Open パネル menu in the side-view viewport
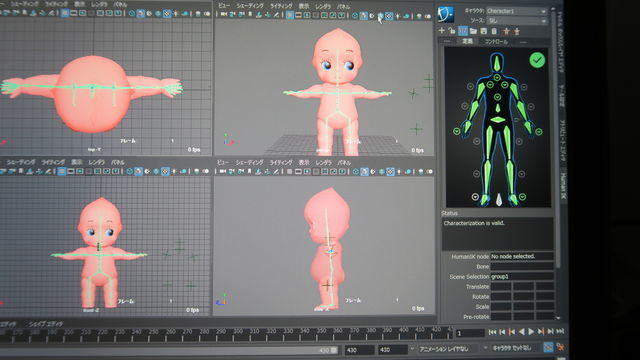Viewport: 640px width, 360px height. pyautogui.click(x=344, y=162)
